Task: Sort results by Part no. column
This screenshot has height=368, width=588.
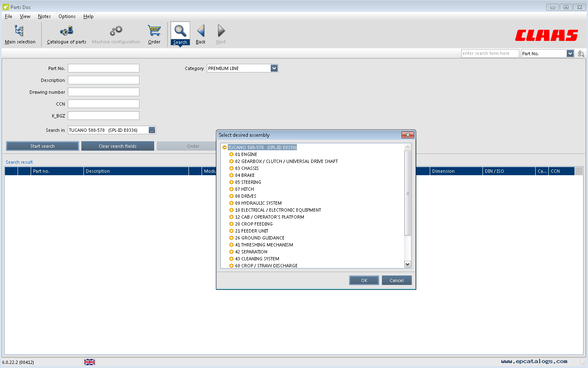Action: coord(57,171)
